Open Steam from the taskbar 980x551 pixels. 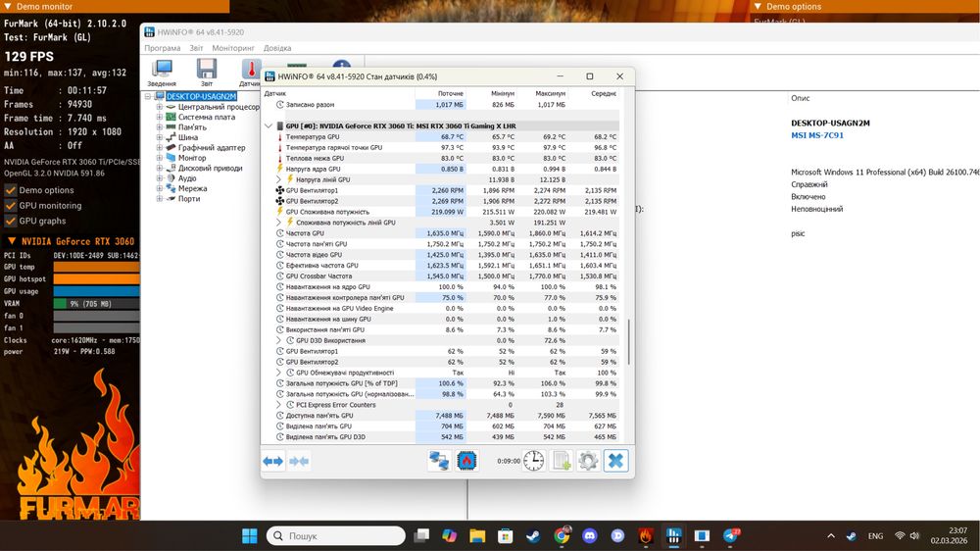[533, 536]
